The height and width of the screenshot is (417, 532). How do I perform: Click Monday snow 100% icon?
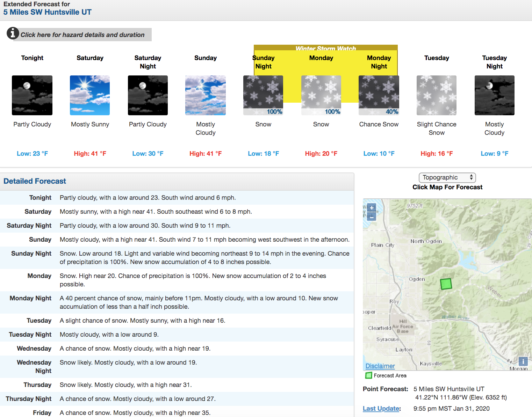(321, 95)
